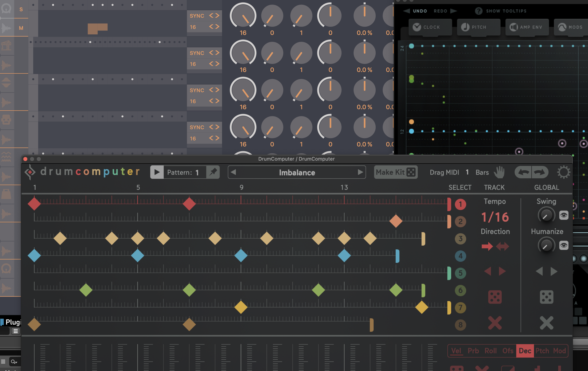Switch to the Prb step lane tab
This screenshot has width=588, height=371.
pos(473,351)
